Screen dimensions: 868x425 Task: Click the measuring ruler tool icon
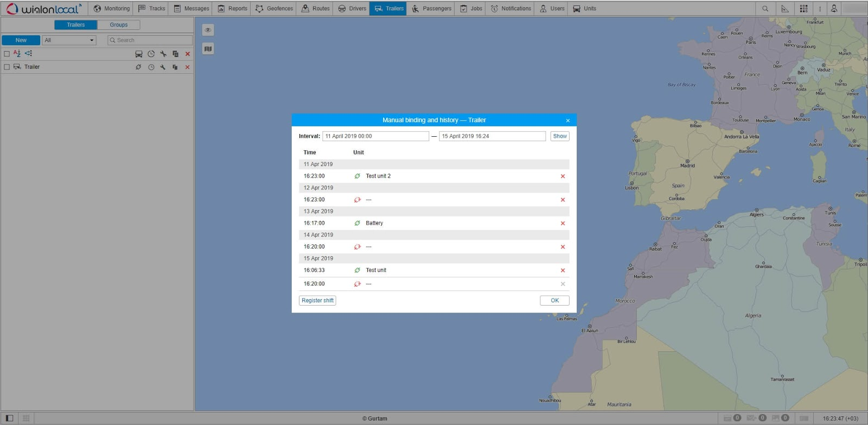pos(784,9)
